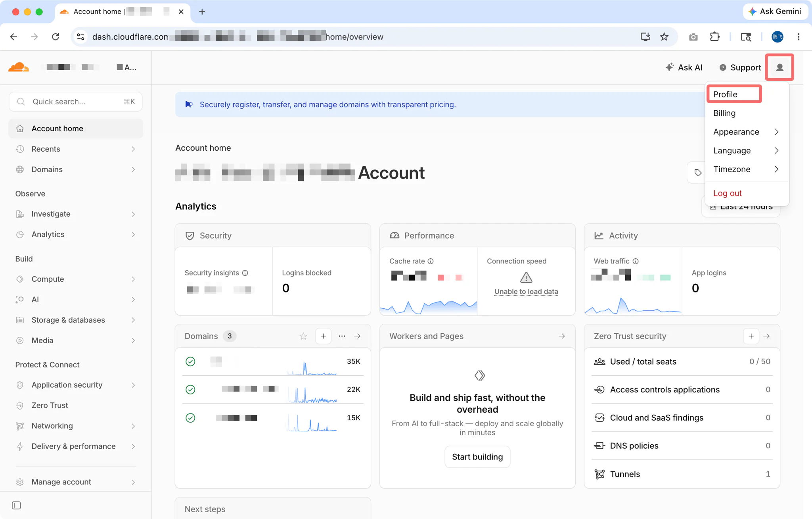Open the Performance analytics card header
The height and width of the screenshot is (519, 812).
tap(477, 236)
